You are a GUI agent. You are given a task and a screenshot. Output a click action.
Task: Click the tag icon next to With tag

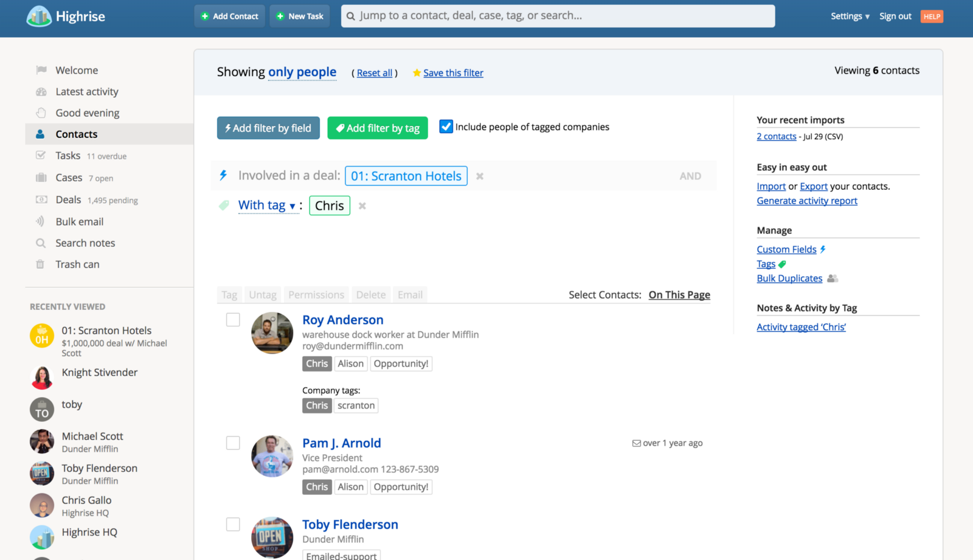pos(224,206)
